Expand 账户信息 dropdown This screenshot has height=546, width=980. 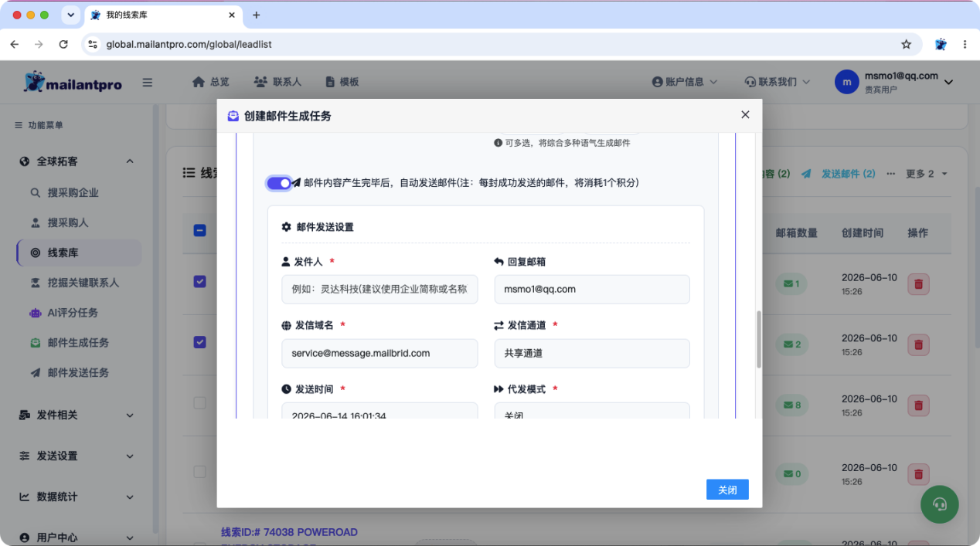point(685,82)
